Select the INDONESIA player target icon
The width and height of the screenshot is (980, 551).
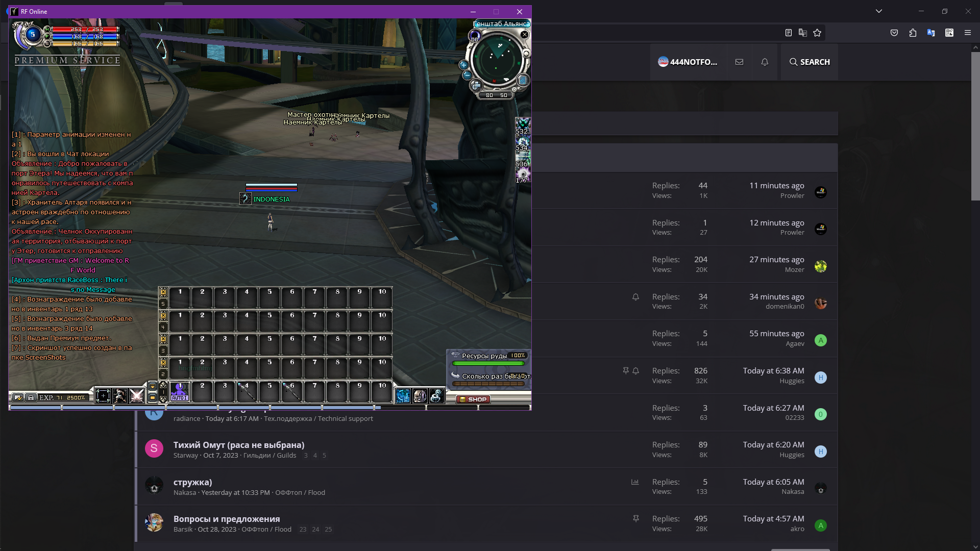point(246,199)
